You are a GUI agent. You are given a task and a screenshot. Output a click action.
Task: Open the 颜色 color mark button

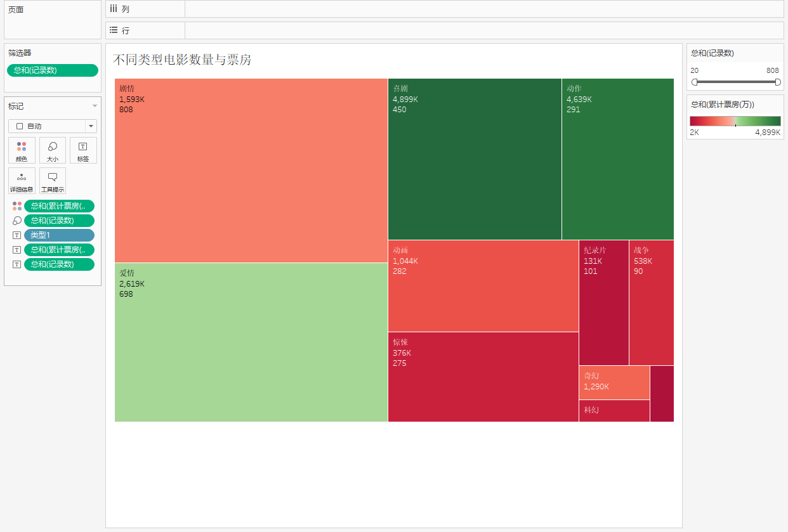click(x=22, y=150)
